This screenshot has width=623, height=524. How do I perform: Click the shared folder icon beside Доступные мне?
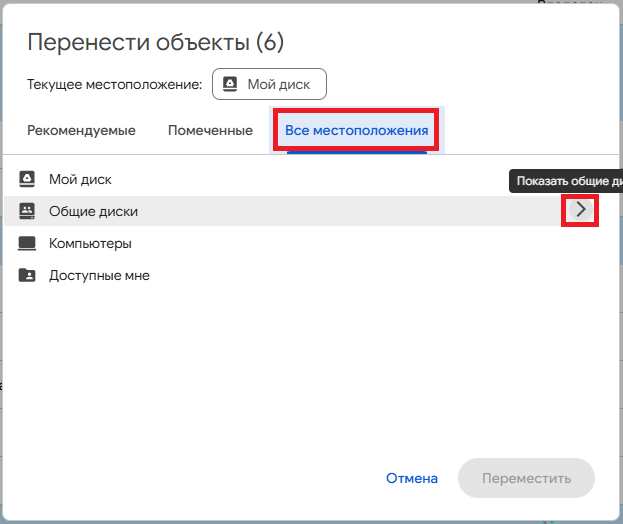click(27, 275)
